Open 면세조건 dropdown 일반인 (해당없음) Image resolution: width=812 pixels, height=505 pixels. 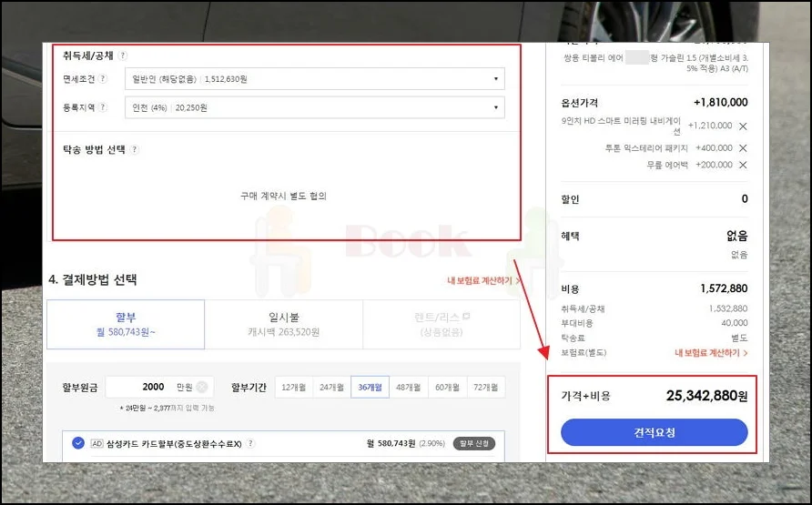tap(314, 78)
